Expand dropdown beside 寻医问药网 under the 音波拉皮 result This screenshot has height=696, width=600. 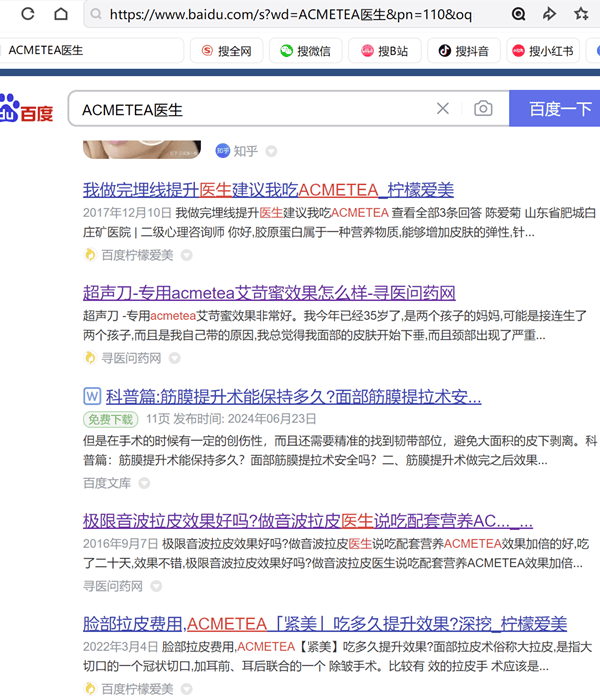156,586
